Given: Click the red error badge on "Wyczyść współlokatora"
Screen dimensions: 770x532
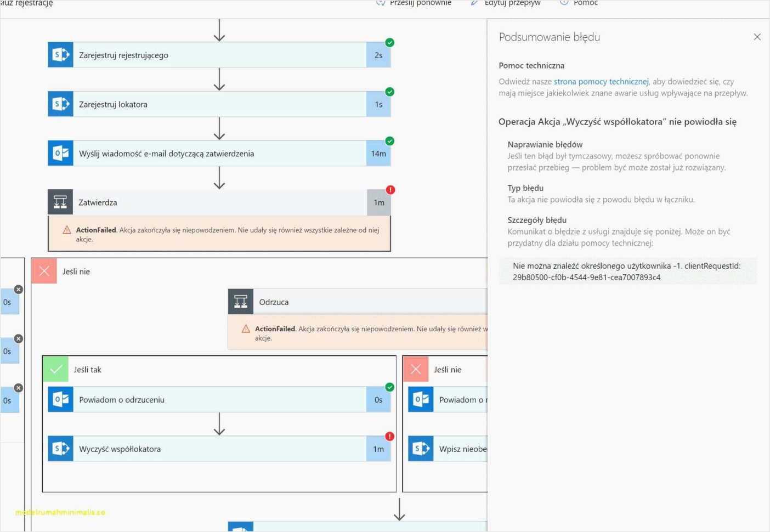Looking at the screenshot, I should point(390,436).
